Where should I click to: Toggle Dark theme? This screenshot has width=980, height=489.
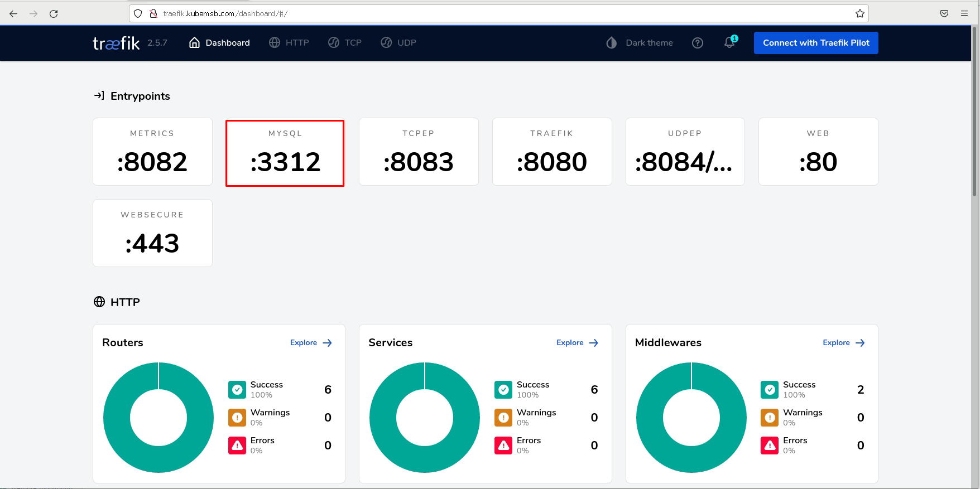(640, 43)
